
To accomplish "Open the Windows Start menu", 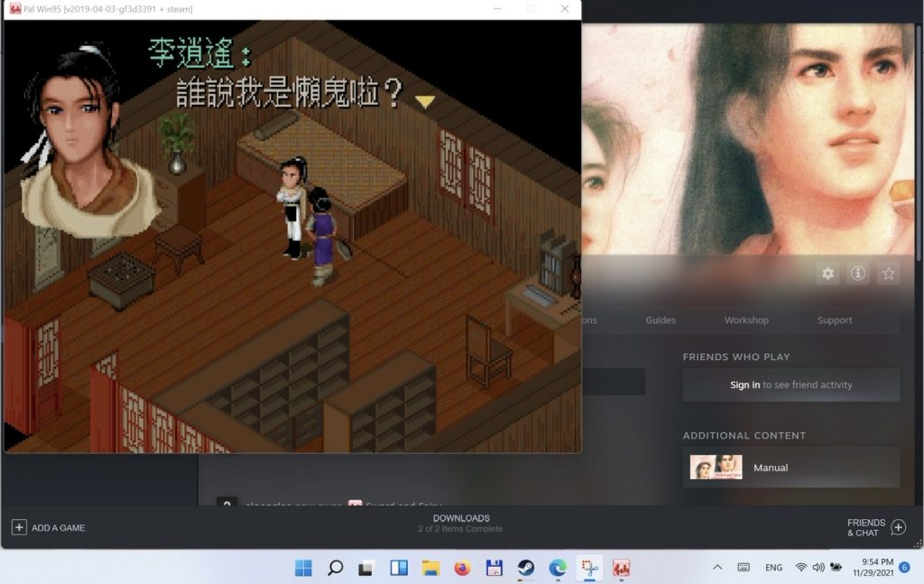I will [303, 568].
